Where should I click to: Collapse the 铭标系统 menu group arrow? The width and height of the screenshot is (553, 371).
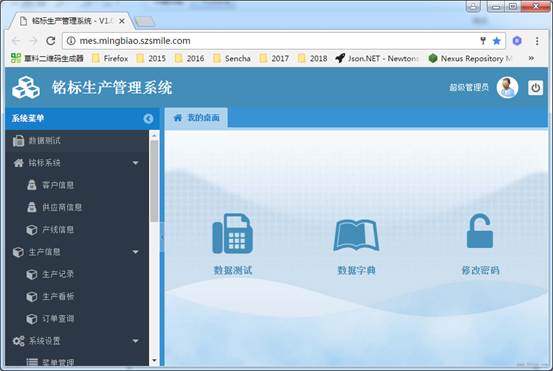pyautogui.click(x=135, y=163)
